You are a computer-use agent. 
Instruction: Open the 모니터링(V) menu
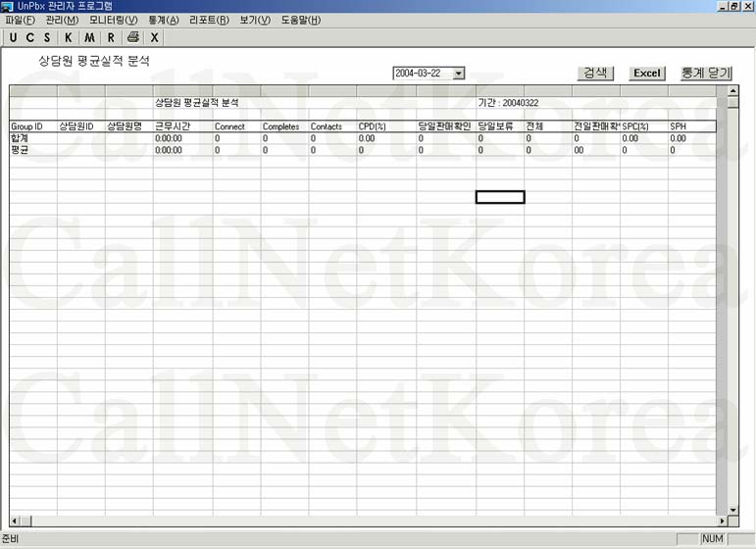(x=114, y=21)
